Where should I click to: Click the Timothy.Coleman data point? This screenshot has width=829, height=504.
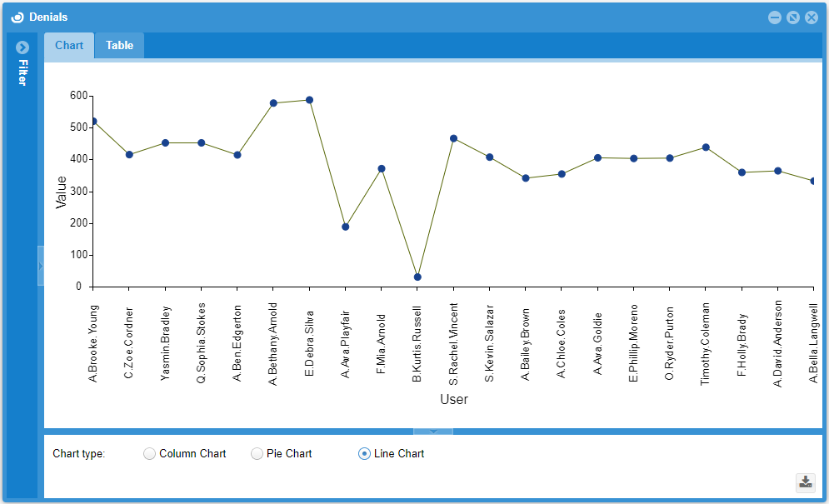[x=706, y=147]
